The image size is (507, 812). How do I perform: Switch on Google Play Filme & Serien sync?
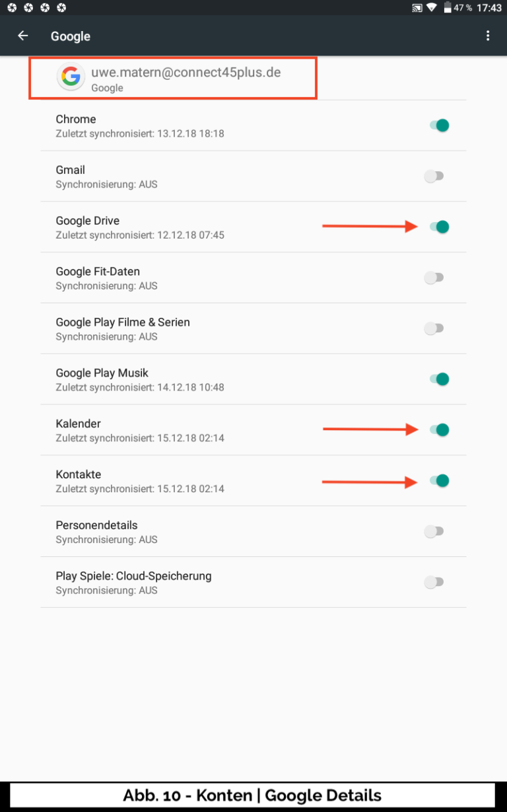[434, 328]
